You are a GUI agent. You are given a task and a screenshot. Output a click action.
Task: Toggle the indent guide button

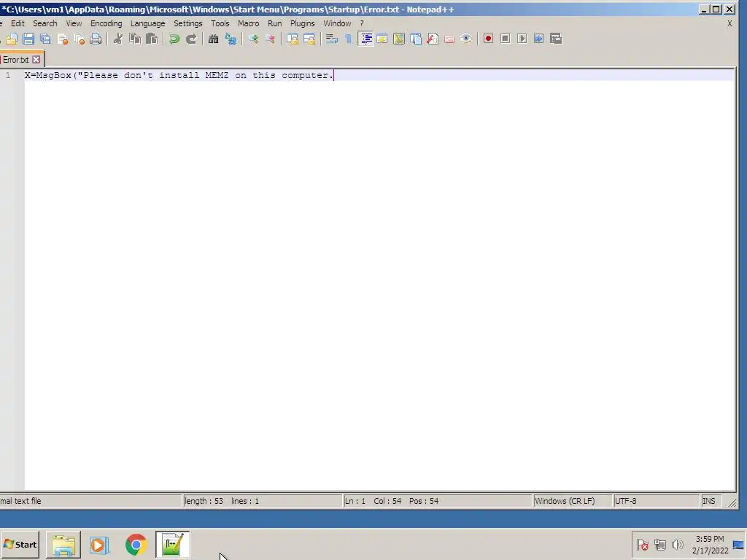[x=366, y=39]
